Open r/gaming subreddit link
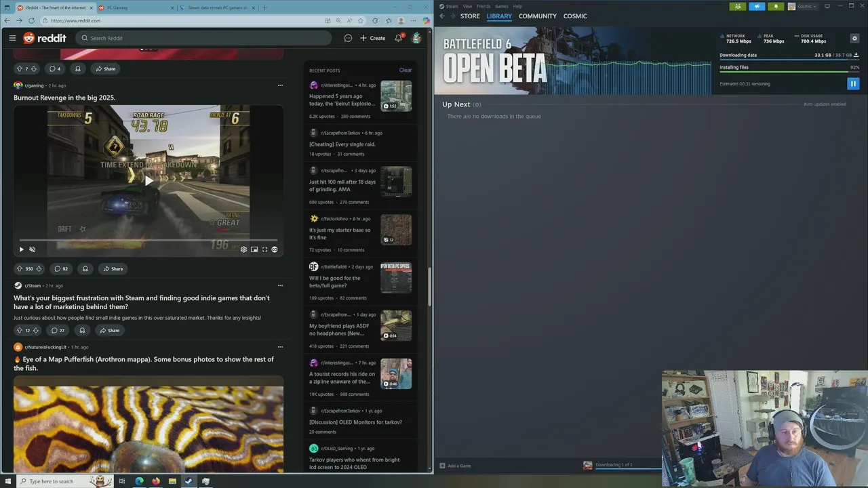The width and height of the screenshot is (868, 488). tap(34, 85)
